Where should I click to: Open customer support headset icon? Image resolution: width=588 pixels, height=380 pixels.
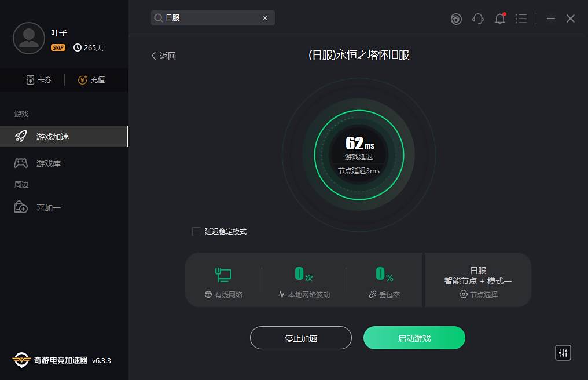(x=477, y=19)
